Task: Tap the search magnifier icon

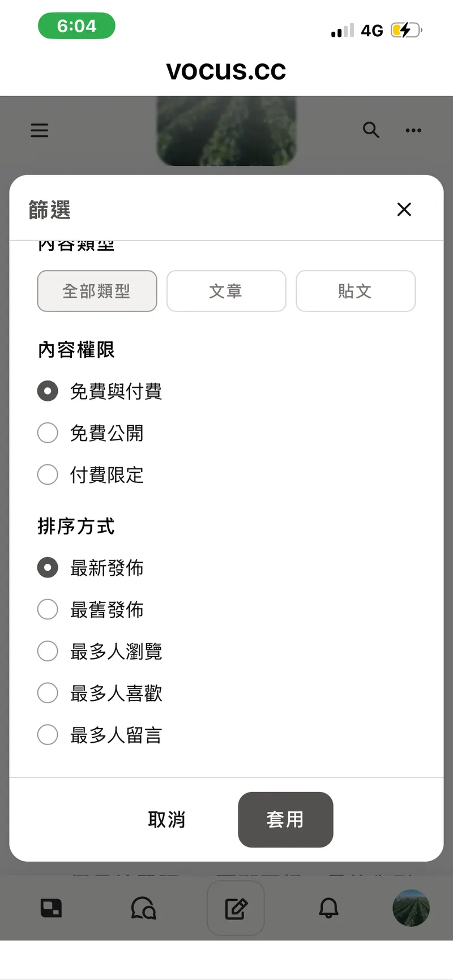Action: [x=371, y=130]
